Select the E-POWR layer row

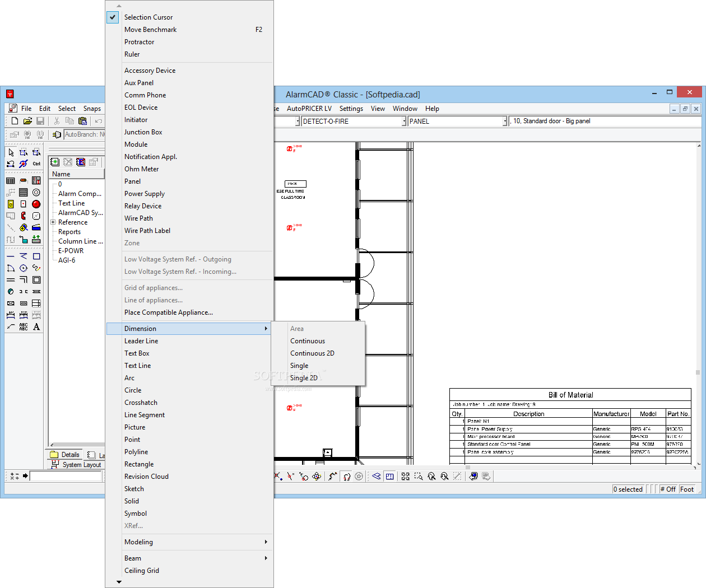(71, 251)
